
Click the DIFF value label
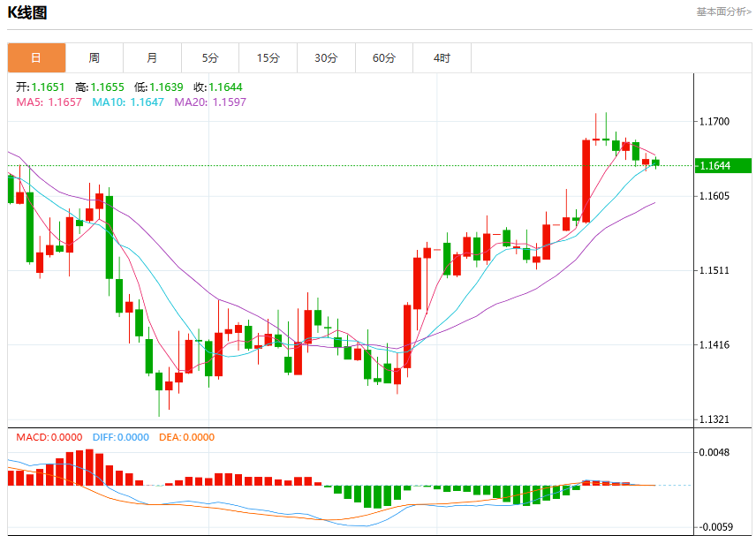(120, 437)
